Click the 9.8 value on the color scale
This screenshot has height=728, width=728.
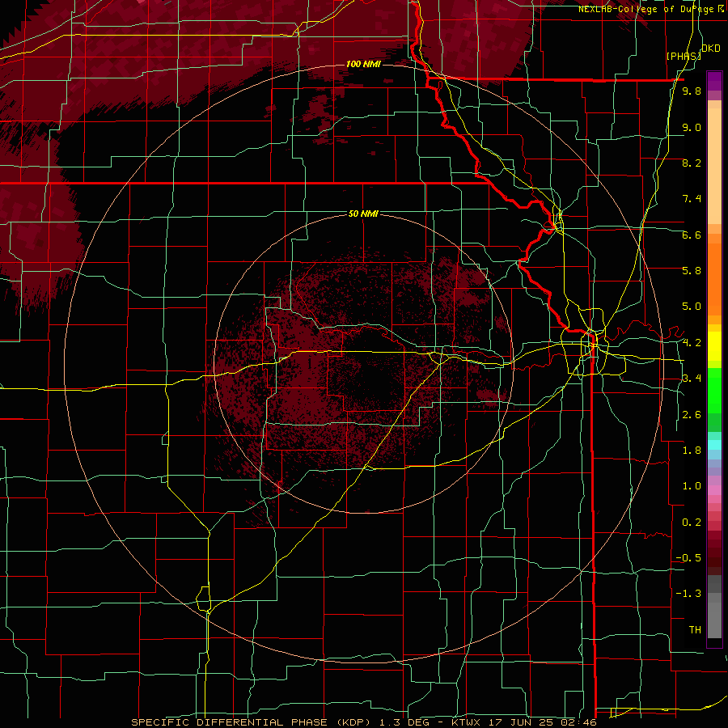tap(692, 91)
